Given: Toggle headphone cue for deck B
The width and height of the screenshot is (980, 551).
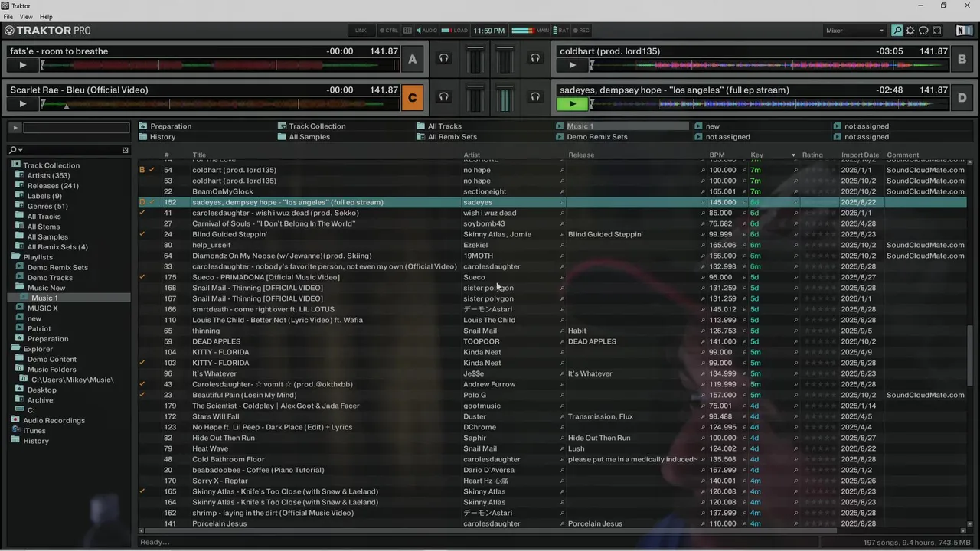Looking at the screenshot, I should 535,58.
